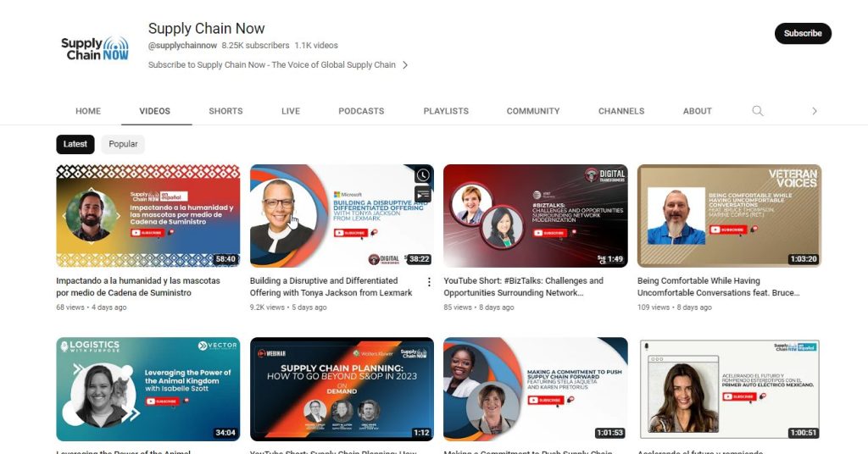Open three-dot menu for Tonya Jackson video

coord(428,282)
